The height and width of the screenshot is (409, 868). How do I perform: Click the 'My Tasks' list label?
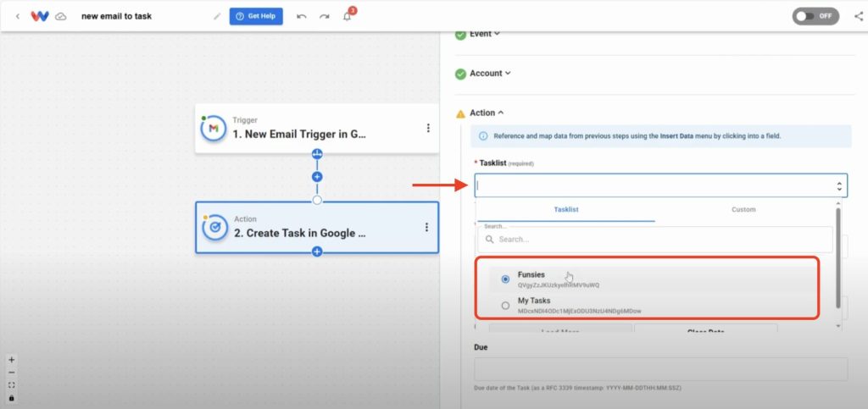pos(534,301)
